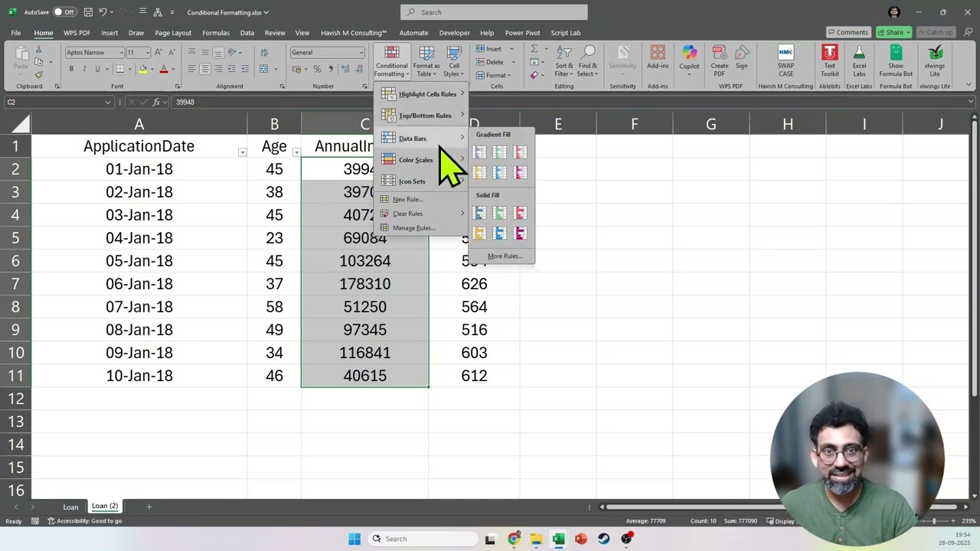Open the Name Box dropdown arrow
Image resolution: width=980 pixels, height=551 pixels.
(x=108, y=102)
